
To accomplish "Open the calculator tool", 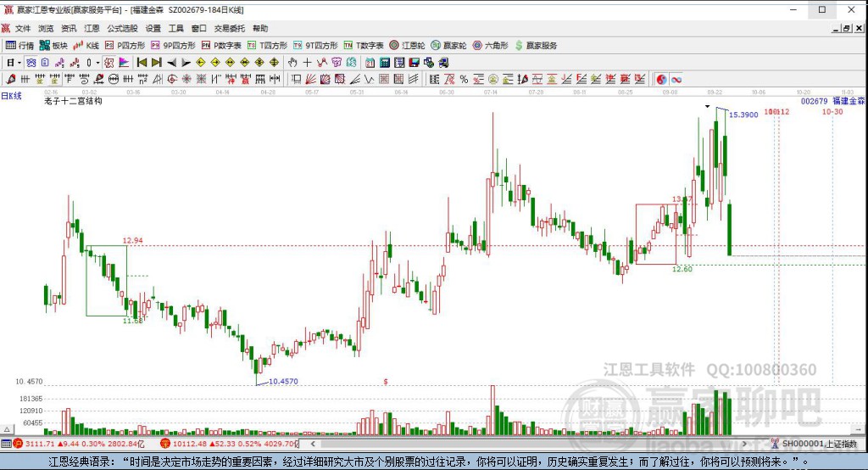I will [384, 63].
